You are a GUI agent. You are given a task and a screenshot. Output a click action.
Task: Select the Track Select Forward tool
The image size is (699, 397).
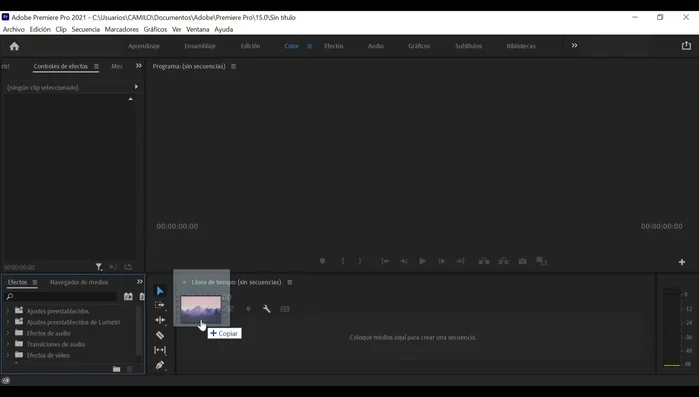pyautogui.click(x=160, y=305)
